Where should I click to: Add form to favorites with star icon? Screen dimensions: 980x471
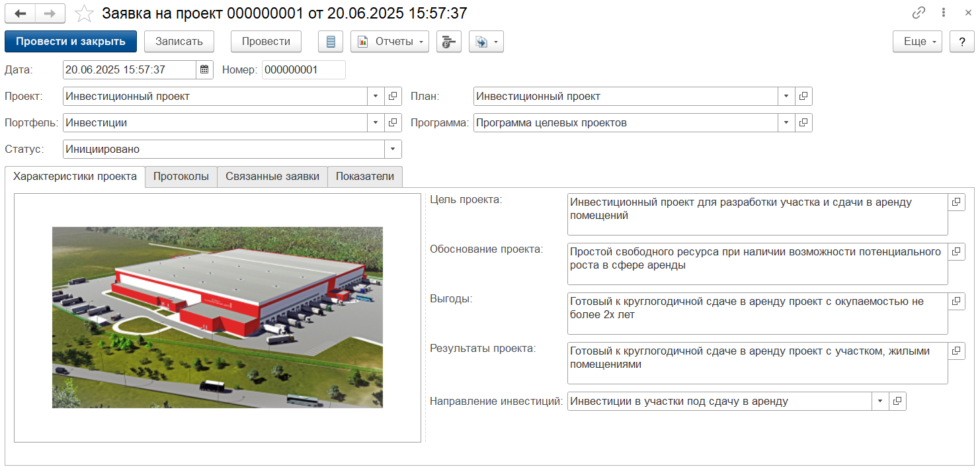[x=84, y=13]
